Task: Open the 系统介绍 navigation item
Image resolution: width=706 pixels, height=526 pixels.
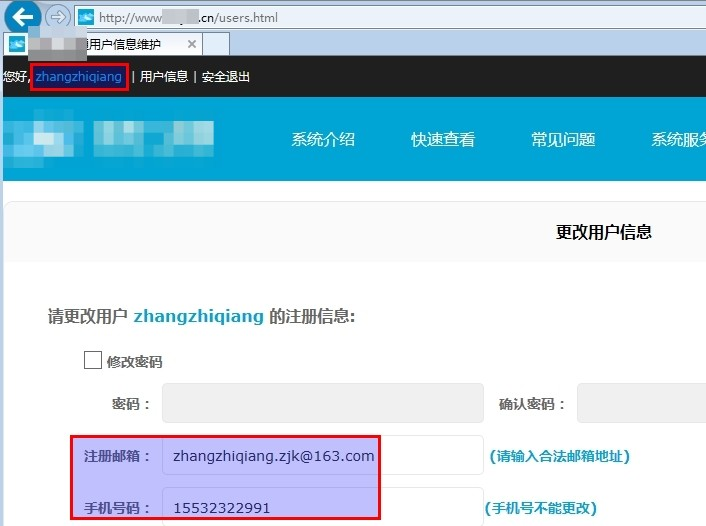Action: [x=323, y=140]
